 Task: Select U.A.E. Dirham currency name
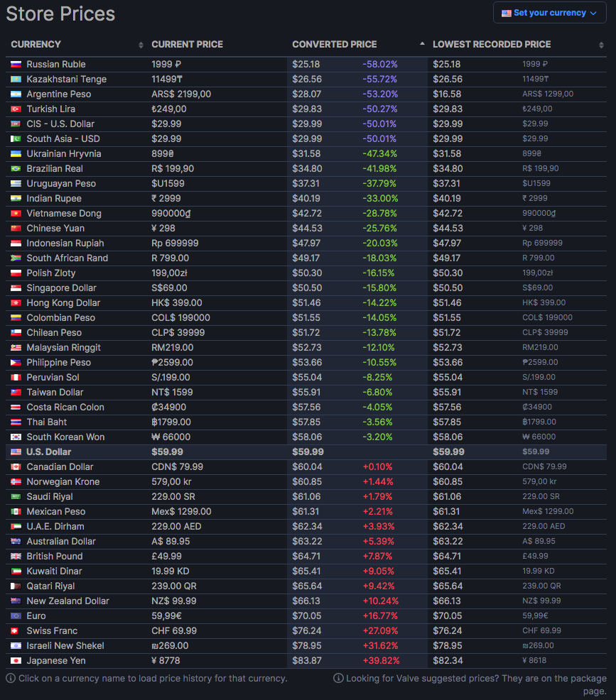coord(55,526)
